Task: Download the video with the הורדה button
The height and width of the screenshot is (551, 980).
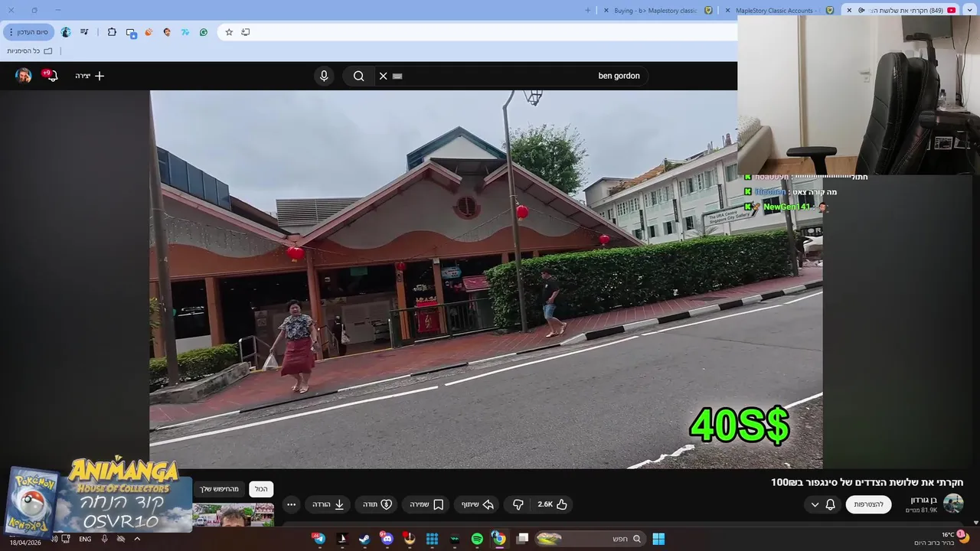Action: click(328, 504)
